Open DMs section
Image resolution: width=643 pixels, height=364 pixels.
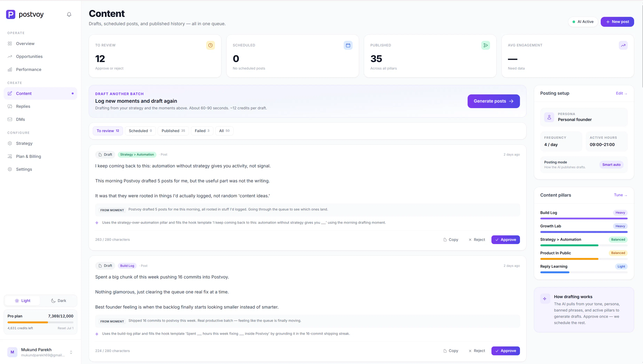pyautogui.click(x=40, y=119)
